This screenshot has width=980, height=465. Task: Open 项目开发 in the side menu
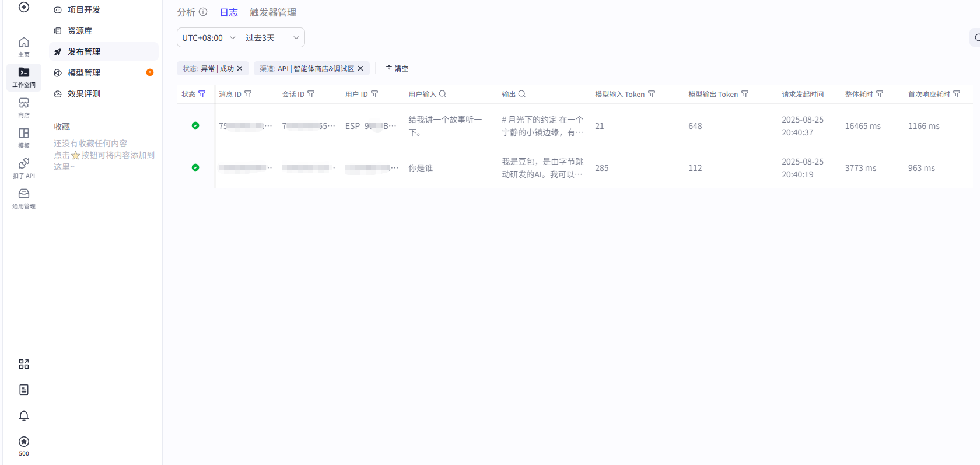point(104,10)
